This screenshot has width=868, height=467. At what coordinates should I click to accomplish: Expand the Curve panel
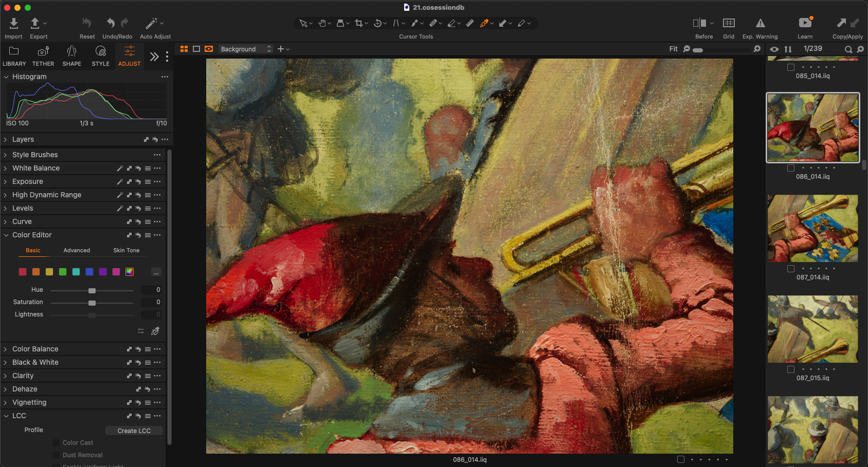click(x=6, y=221)
